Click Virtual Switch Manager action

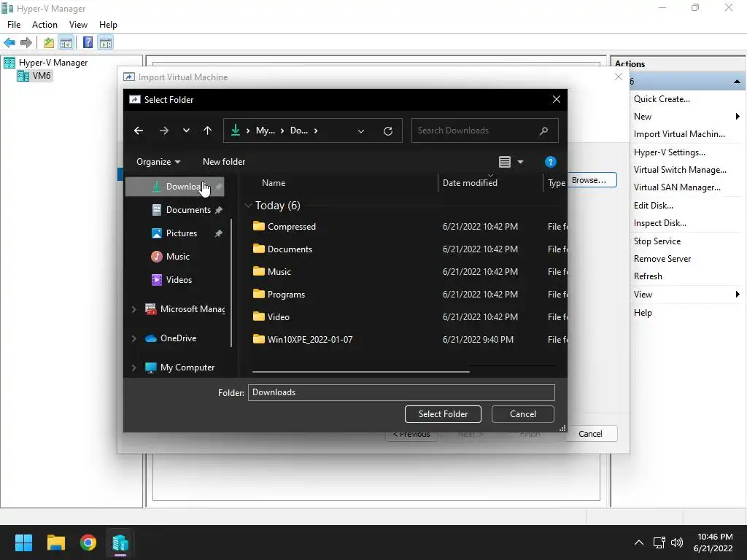(680, 170)
